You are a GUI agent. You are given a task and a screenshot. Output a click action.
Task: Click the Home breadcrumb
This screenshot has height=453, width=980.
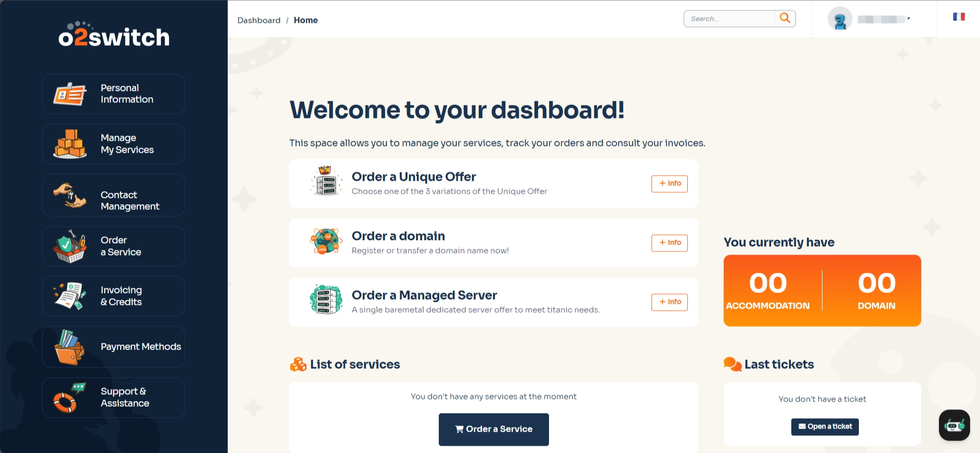[x=306, y=20]
